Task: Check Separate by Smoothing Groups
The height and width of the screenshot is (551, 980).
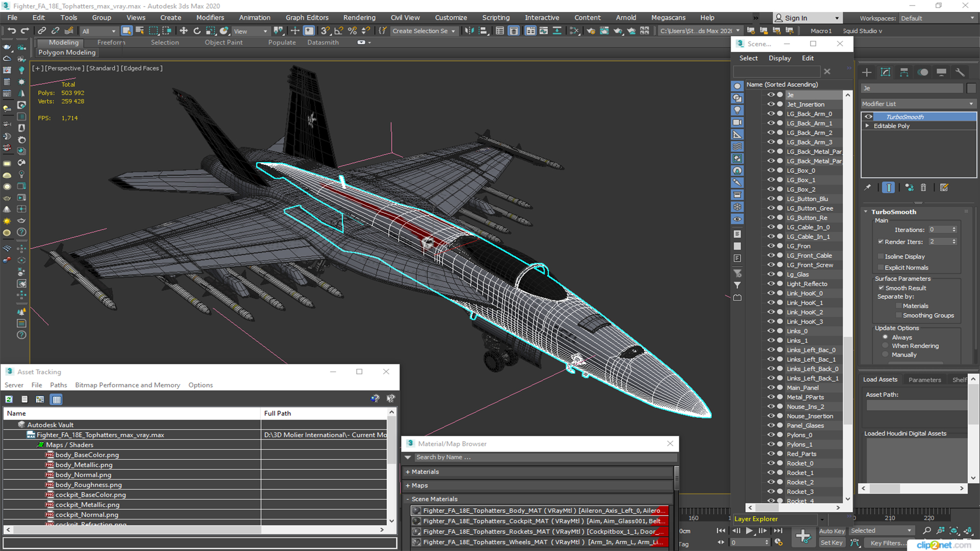Action: pyautogui.click(x=899, y=316)
